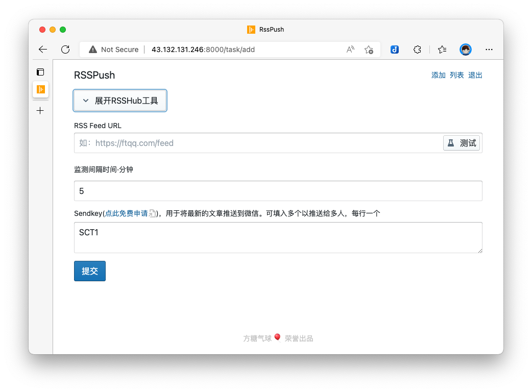The height and width of the screenshot is (392, 532).
Task: Open the 列表 navigation link
Action: pyautogui.click(x=456, y=75)
